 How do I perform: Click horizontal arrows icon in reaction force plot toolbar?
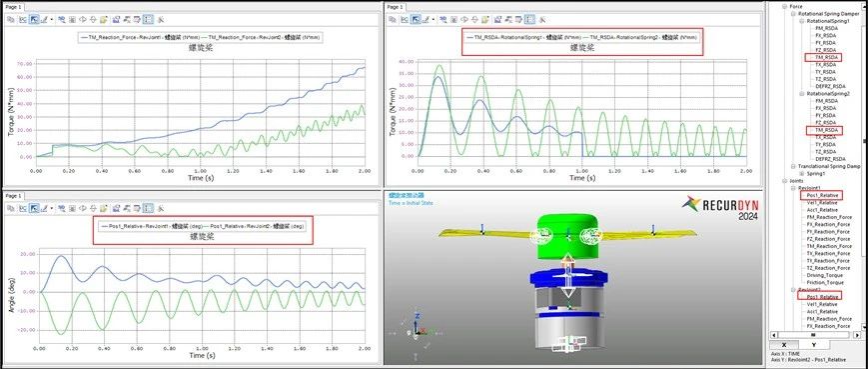(83, 19)
